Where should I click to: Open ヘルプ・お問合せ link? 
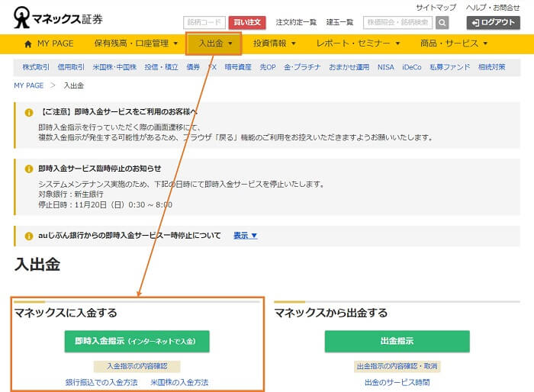pos(493,8)
